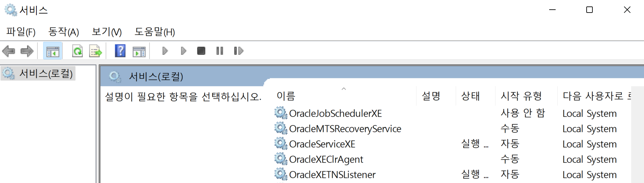Viewport: 644px width, 183px height.
Task: Click 수동 startup type of OracleXEClrAgent
Action: 510,159
